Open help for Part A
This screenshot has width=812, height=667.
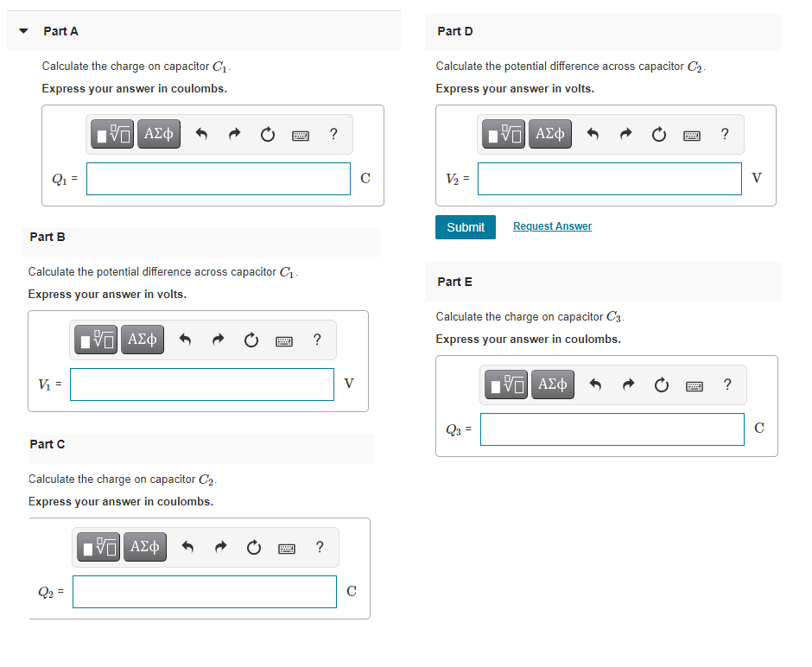pos(334,134)
